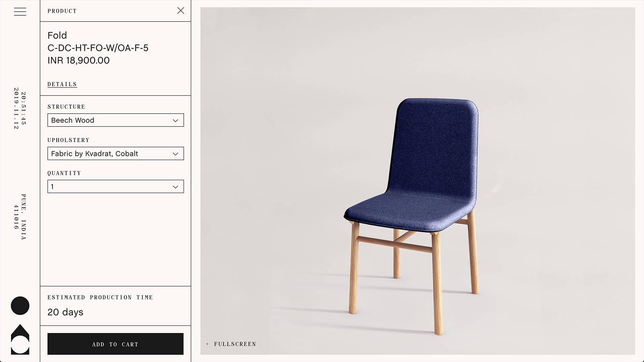Click the INR 18,900.00 price text

pos(78,60)
